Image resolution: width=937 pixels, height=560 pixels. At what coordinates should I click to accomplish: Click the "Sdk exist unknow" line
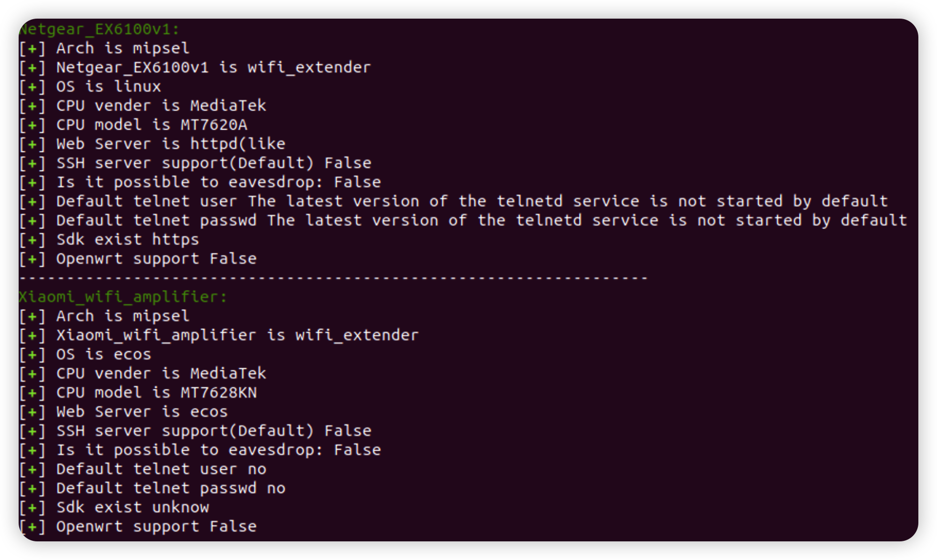(133, 508)
